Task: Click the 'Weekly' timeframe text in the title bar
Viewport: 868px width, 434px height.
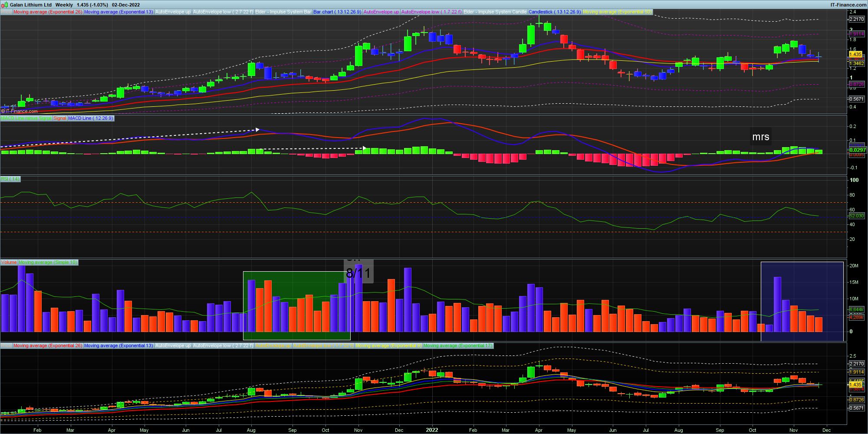Action: pos(64,5)
